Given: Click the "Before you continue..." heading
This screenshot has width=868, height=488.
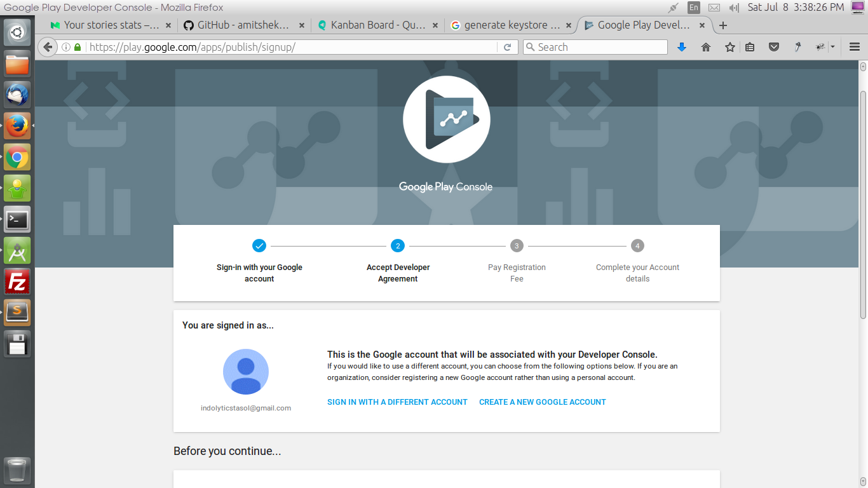Looking at the screenshot, I should [227, 451].
